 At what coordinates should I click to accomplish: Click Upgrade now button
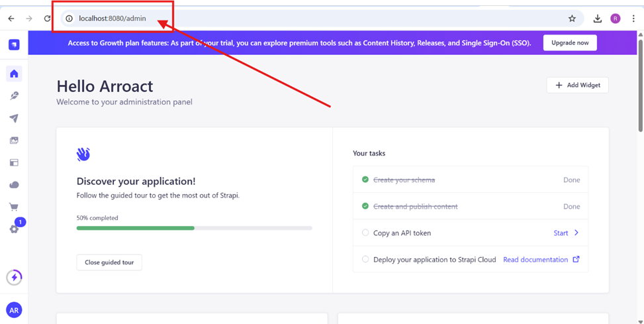click(x=570, y=43)
